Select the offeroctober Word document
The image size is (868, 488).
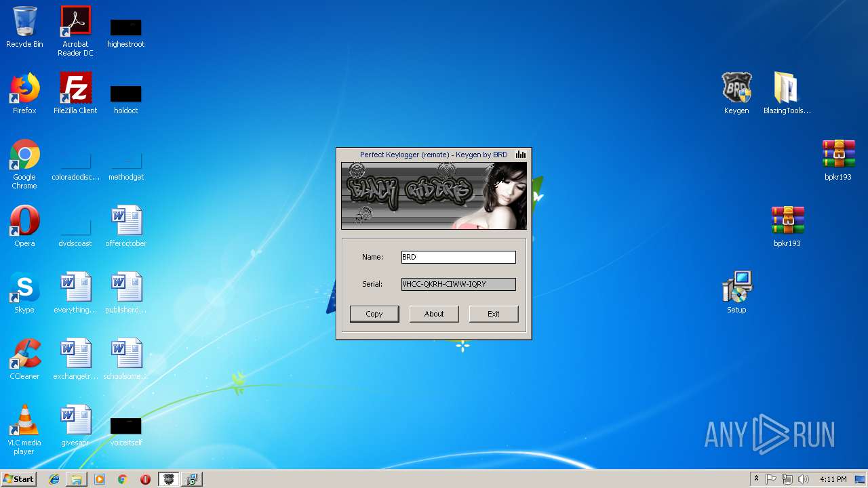point(126,226)
